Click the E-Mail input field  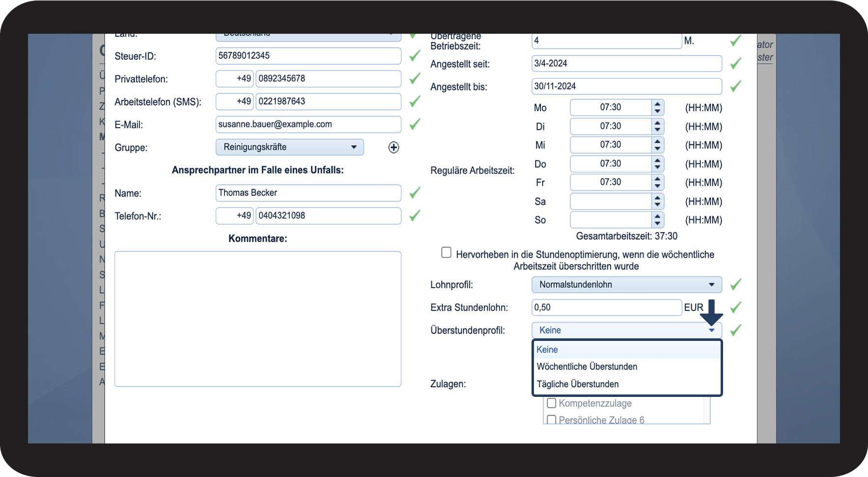pos(308,124)
